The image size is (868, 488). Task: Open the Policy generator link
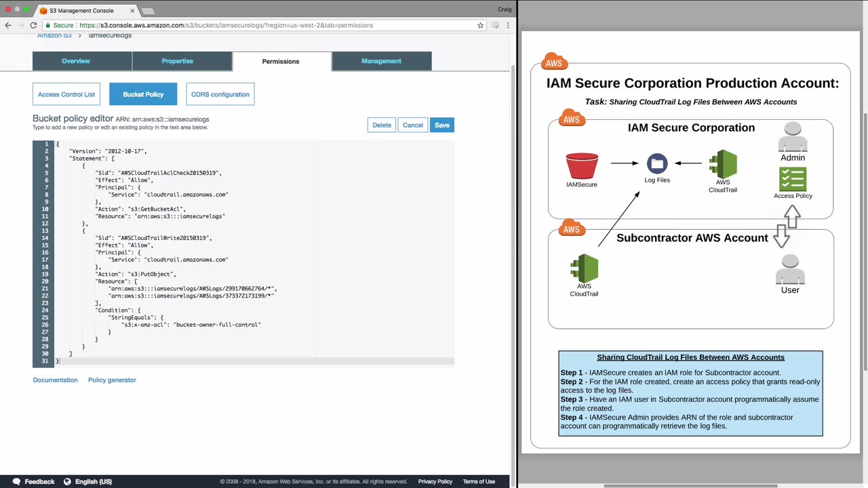tap(112, 380)
